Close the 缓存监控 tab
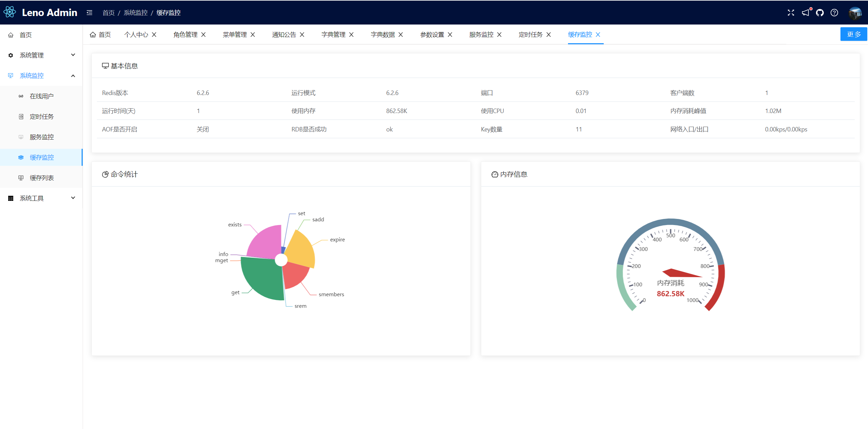This screenshot has height=429, width=868. (598, 35)
